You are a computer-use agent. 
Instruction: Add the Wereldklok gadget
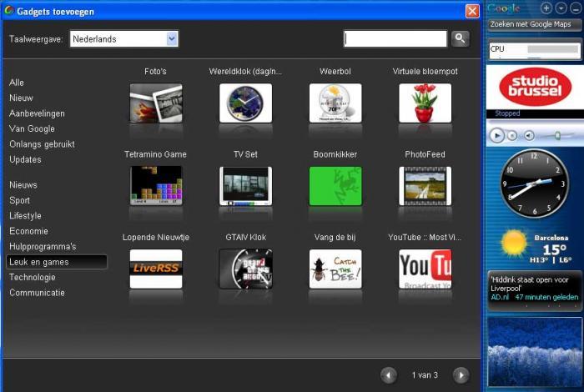click(x=245, y=103)
